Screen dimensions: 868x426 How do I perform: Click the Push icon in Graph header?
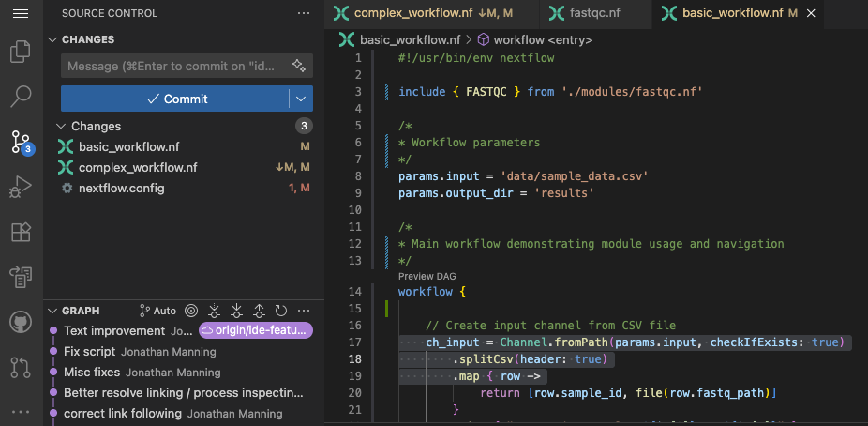click(259, 311)
